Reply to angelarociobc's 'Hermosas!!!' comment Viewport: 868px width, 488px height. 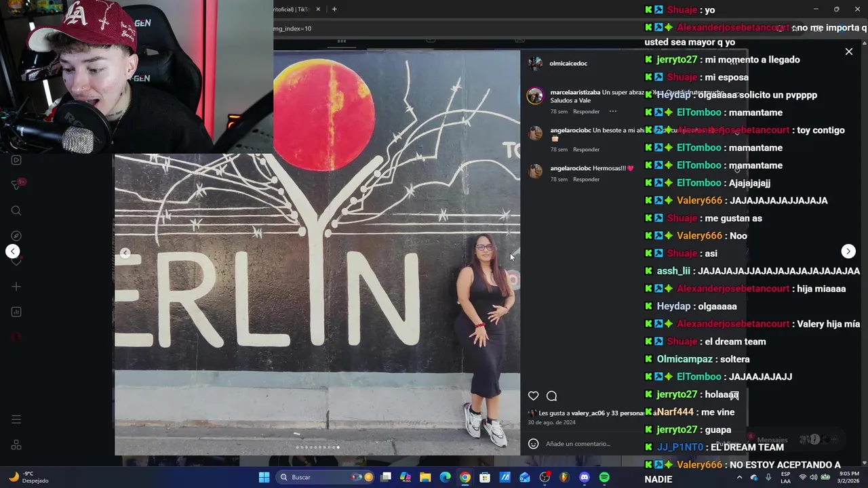click(587, 180)
